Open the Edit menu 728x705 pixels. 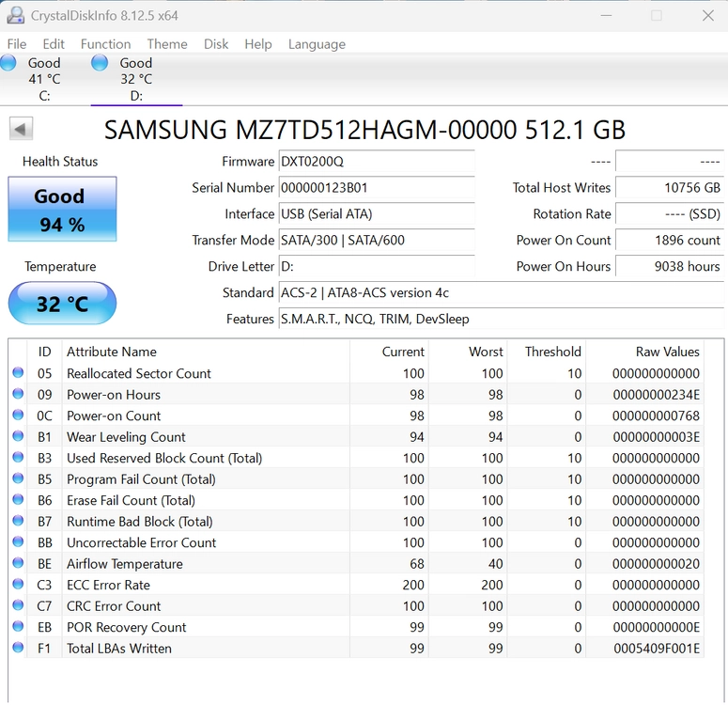point(54,44)
